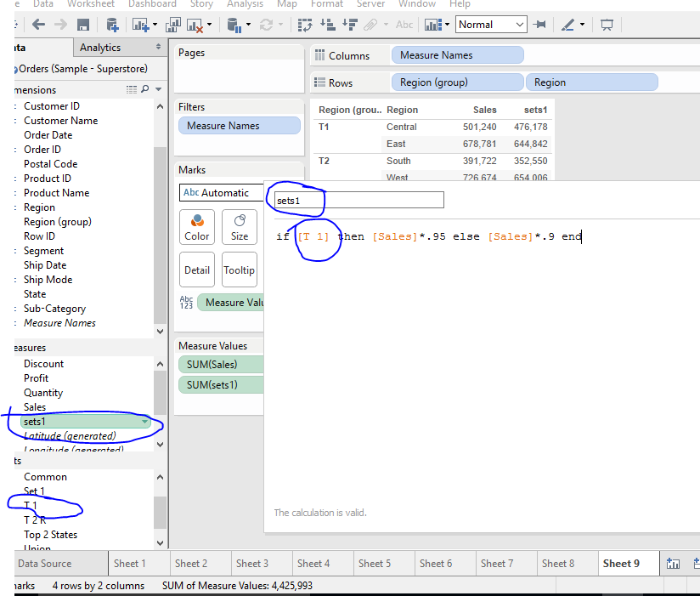Open the Show/Hide Cards dropdown arrow

447,25
